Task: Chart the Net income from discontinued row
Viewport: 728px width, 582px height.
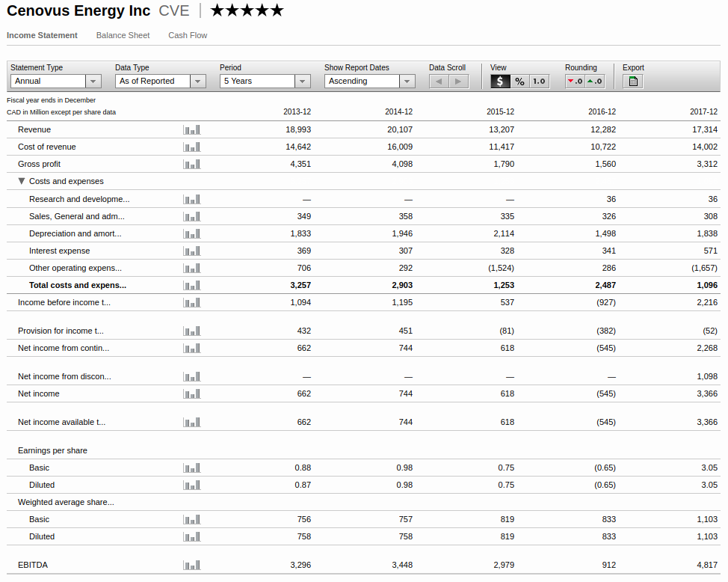Action: click(192, 376)
